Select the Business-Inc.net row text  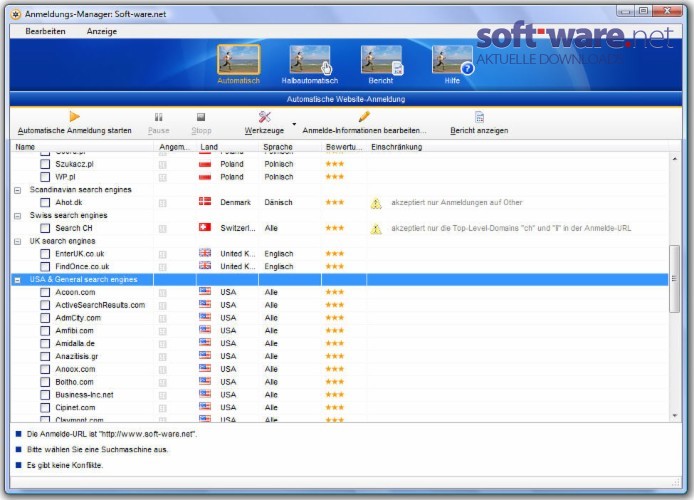pyautogui.click(x=84, y=395)
